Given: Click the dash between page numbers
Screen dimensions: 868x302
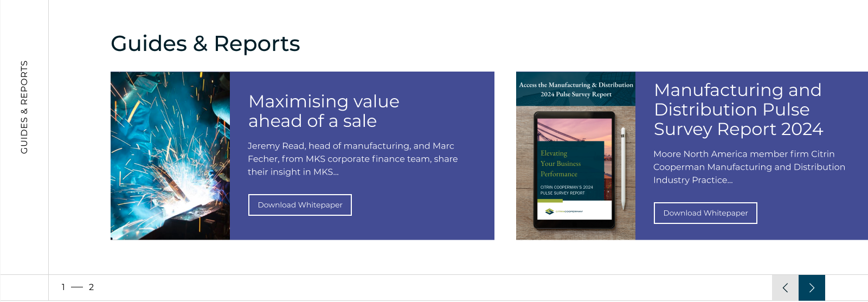Looking at the screenshot, I should coord(77,287).
